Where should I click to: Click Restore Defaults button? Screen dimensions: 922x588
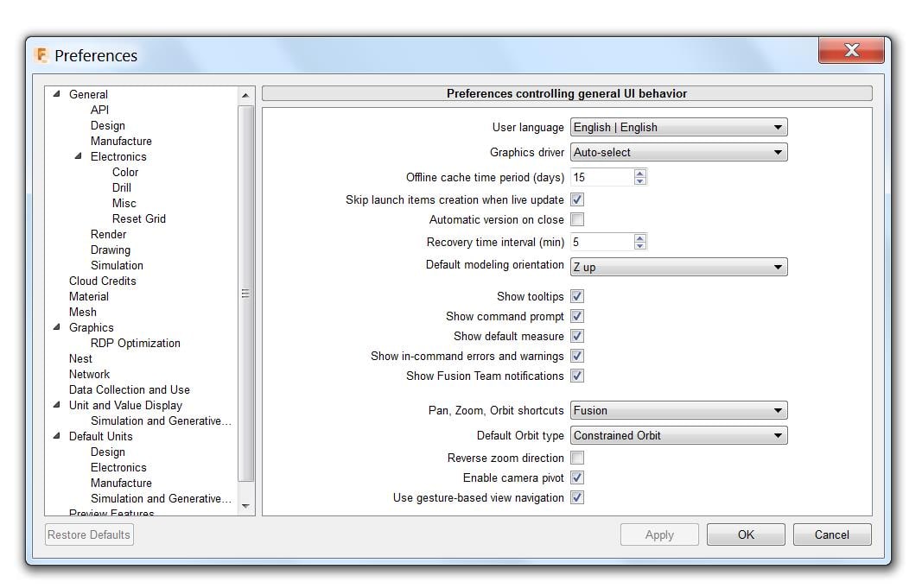(x=89, y=535)
